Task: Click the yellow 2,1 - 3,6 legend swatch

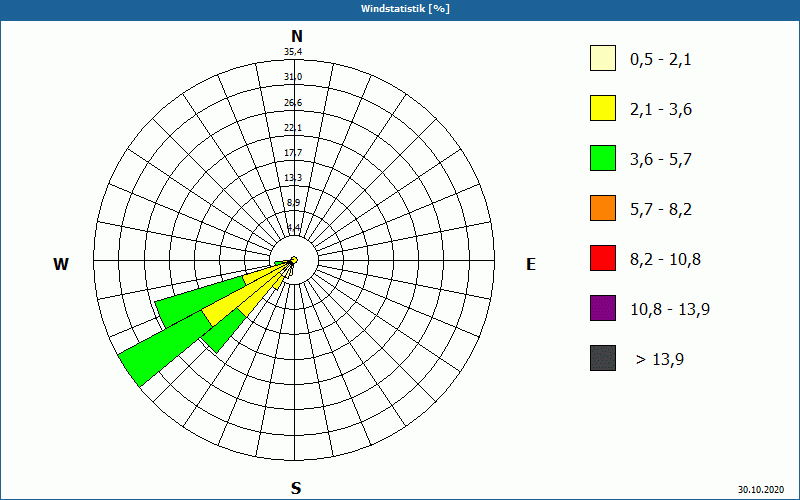Action: (x=603, y=108)
